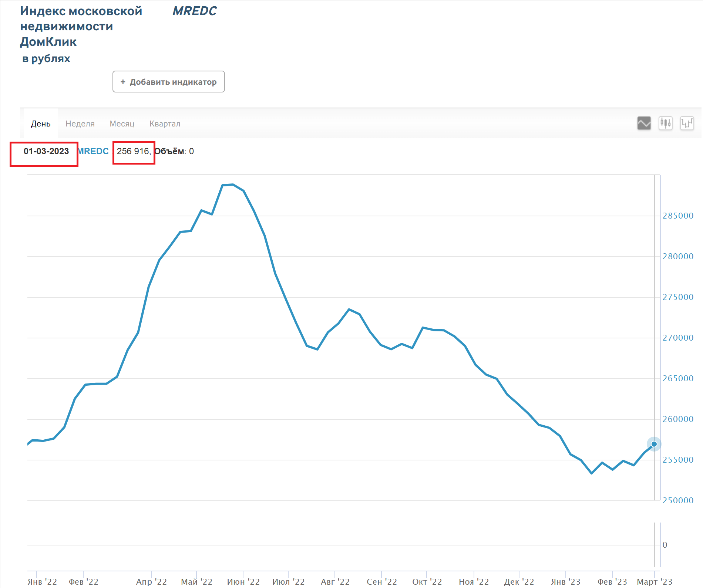Click the Апр '22 axis label

151,582
